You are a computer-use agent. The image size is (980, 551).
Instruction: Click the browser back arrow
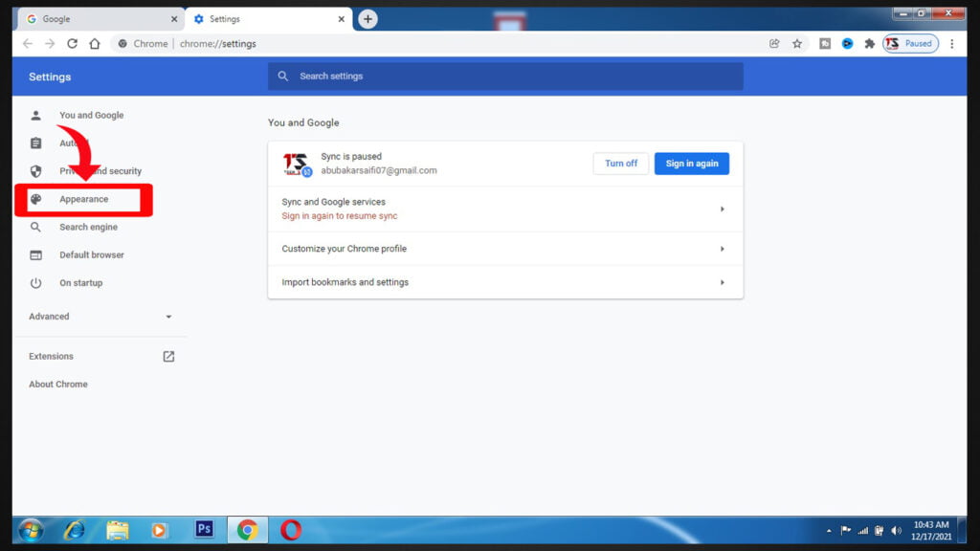click(28, 44)
